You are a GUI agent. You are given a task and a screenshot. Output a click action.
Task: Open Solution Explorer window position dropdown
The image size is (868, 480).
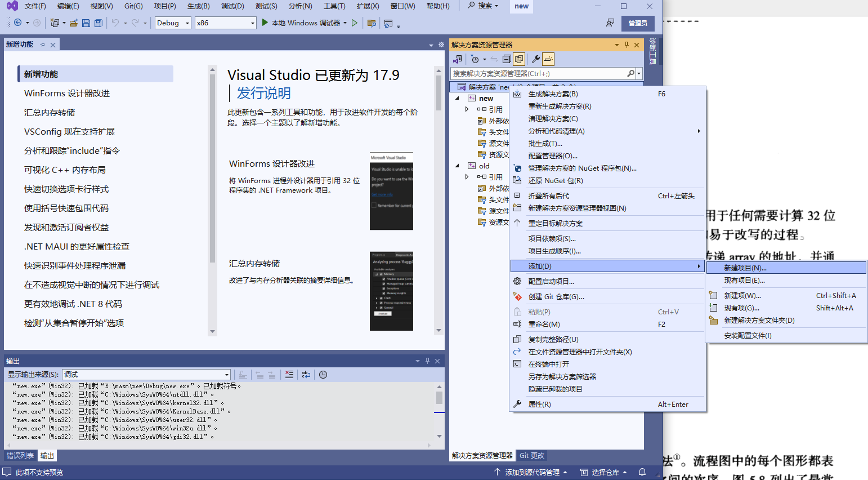(x=617, y=45)
